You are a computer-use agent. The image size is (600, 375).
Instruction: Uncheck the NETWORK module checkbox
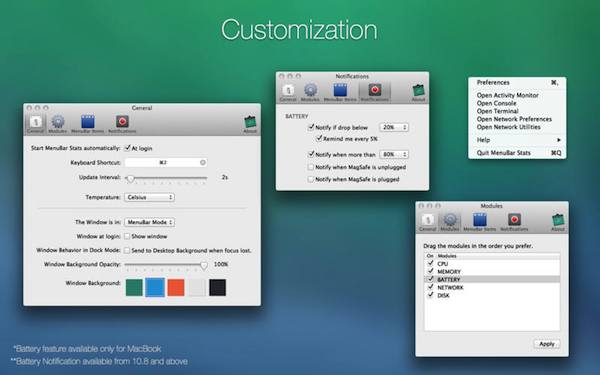click(x=430, y=287)
